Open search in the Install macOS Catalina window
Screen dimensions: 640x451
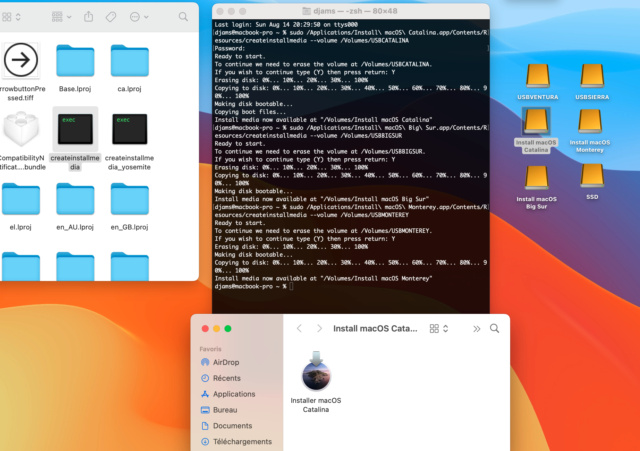tap(494, 329)
